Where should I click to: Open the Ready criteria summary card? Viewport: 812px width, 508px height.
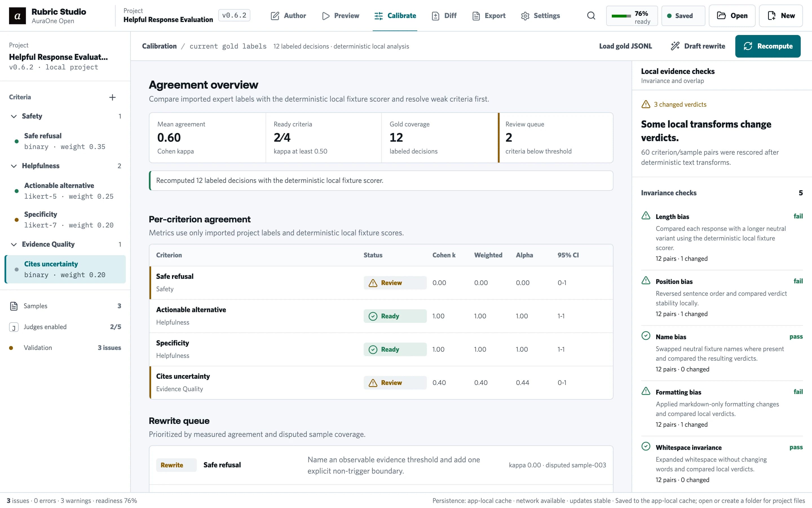coord(323,138)
